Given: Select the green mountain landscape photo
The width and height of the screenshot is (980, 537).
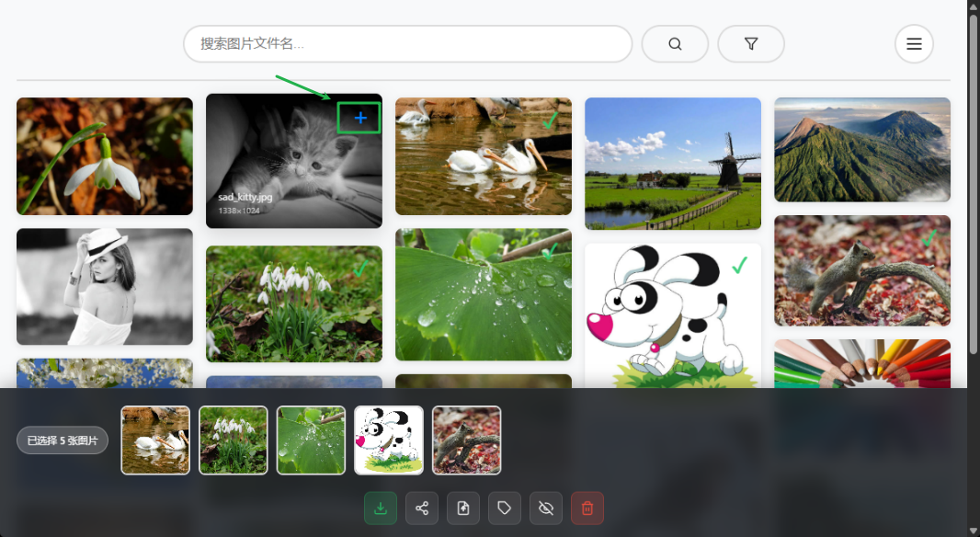Looking at the screenshot, I should 861,150.
